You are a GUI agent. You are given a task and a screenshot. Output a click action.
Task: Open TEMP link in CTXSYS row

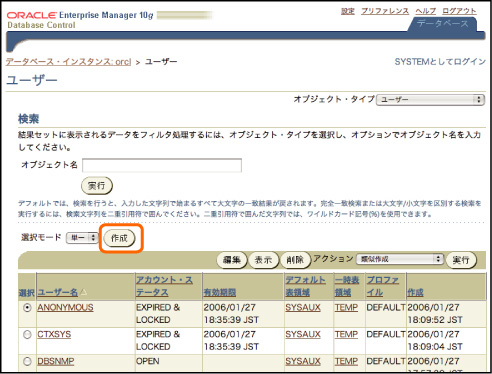pos(346,334)
